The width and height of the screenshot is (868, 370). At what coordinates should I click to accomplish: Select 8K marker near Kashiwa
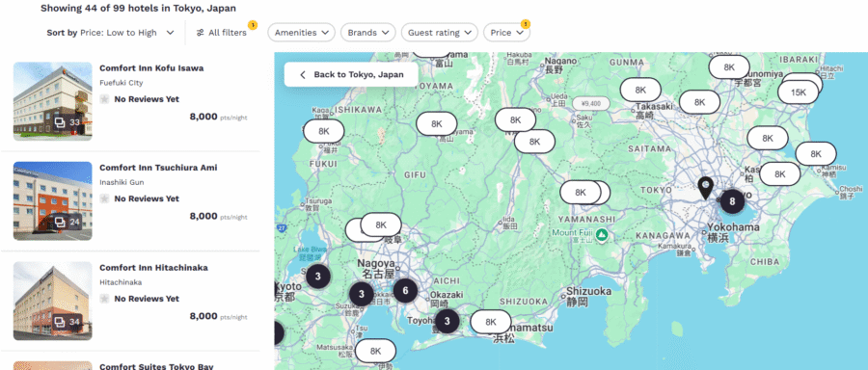click(779, 174)
